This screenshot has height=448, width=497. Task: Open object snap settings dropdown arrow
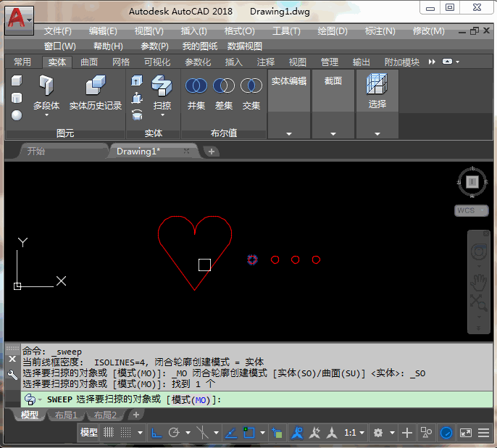tap(262, 433)
